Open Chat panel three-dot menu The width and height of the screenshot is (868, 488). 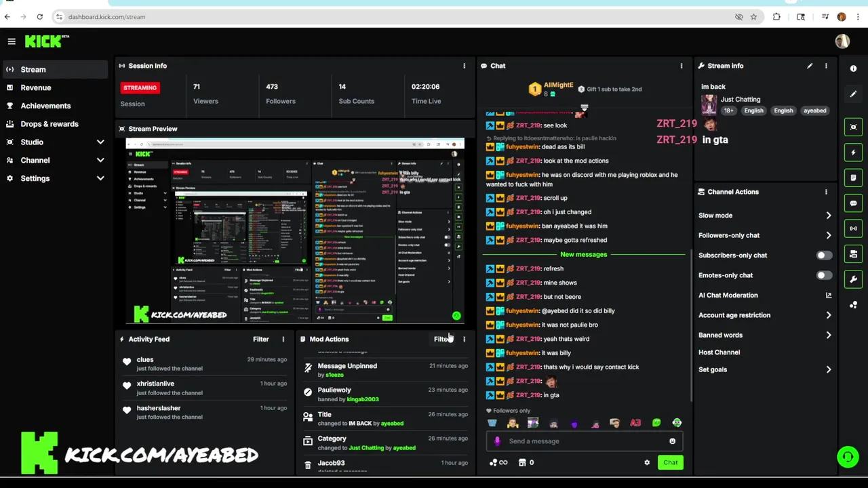pyautogui.click(x=682, y=66)
